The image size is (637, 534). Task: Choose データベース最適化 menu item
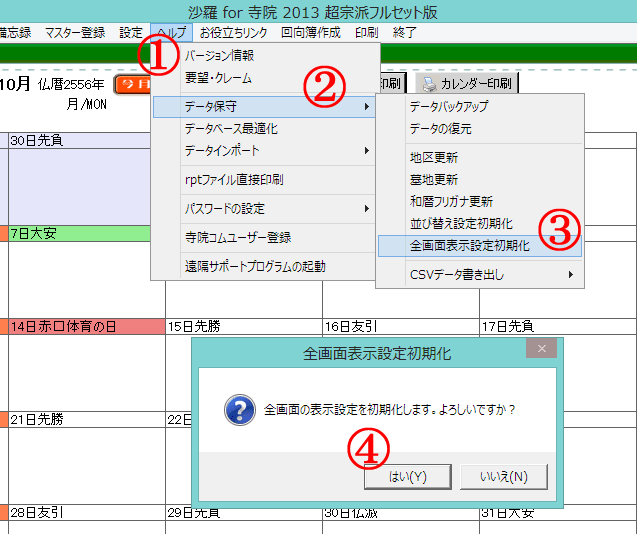click(231, 128)
